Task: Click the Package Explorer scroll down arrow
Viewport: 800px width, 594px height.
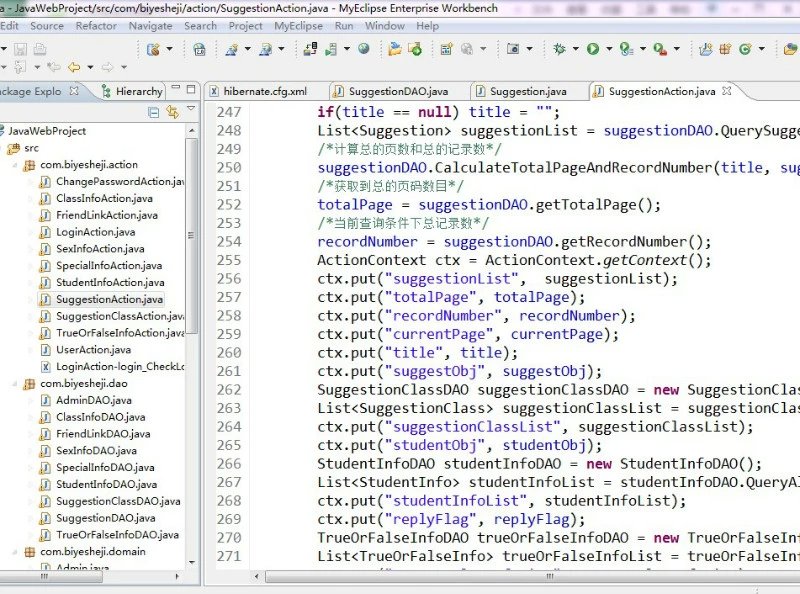Action: (192, 562)
